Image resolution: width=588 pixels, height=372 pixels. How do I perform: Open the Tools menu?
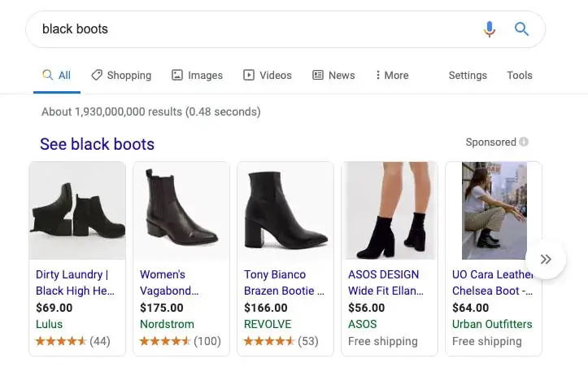click(x=520, y=75)
